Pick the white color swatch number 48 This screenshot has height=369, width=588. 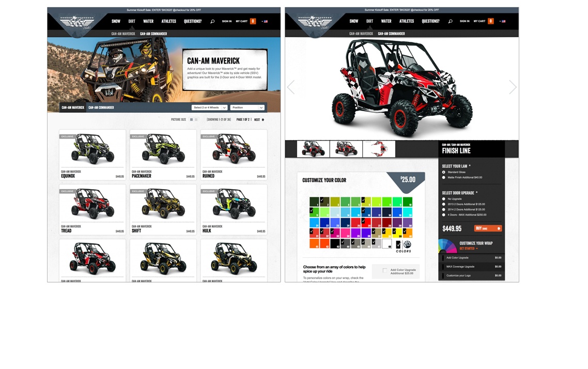(x=387, y=243)
